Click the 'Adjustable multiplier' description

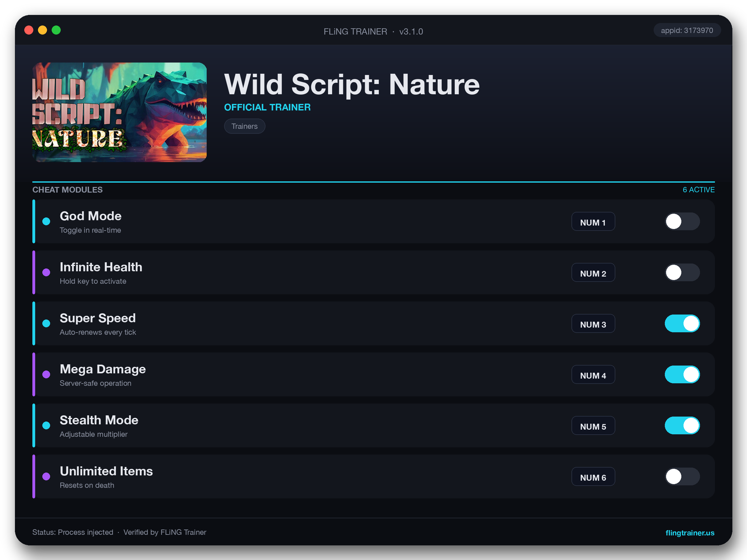point(94,434)
